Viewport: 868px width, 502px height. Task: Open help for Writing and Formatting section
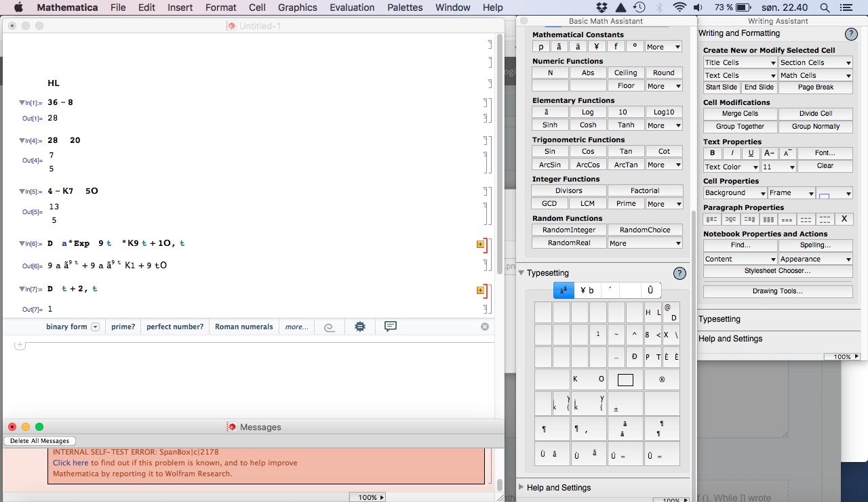[851, 34]
